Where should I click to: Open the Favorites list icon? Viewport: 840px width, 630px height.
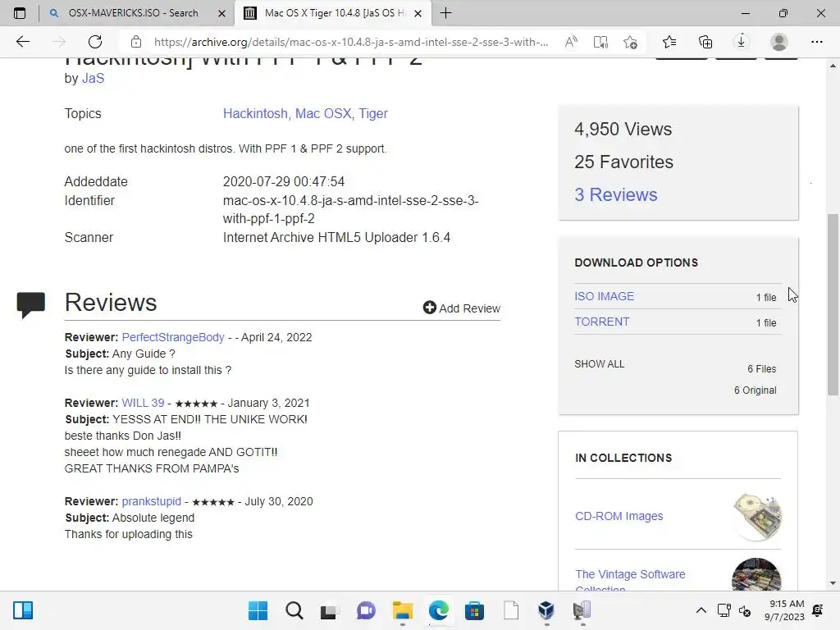coord(669,42)
